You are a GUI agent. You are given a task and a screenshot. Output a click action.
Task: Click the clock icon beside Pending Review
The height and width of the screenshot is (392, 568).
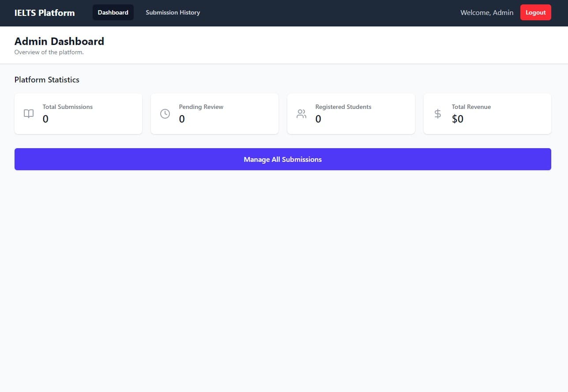165,114
